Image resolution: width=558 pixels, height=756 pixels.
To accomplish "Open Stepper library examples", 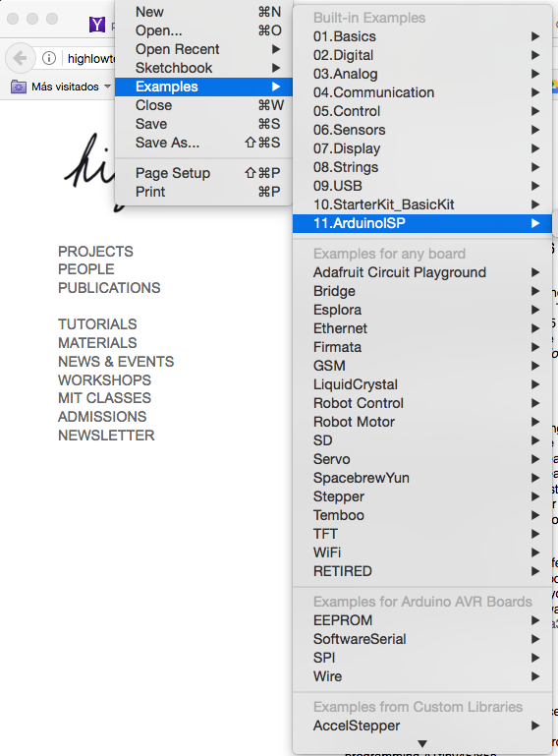I will (x=422, y=496).
